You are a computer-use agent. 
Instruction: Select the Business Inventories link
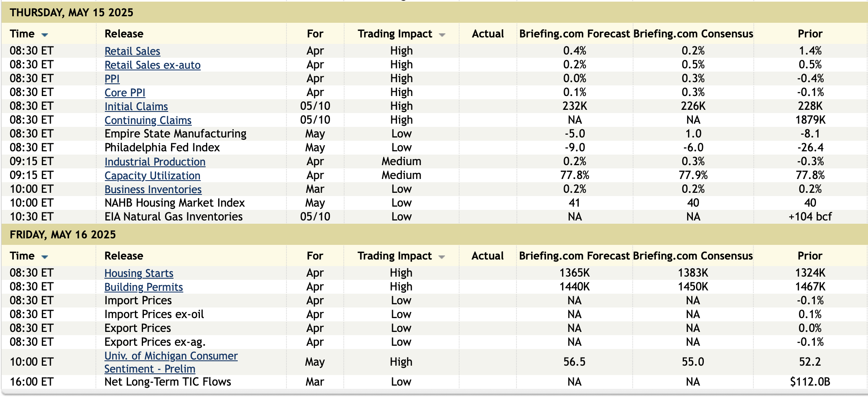click(153, 190)
